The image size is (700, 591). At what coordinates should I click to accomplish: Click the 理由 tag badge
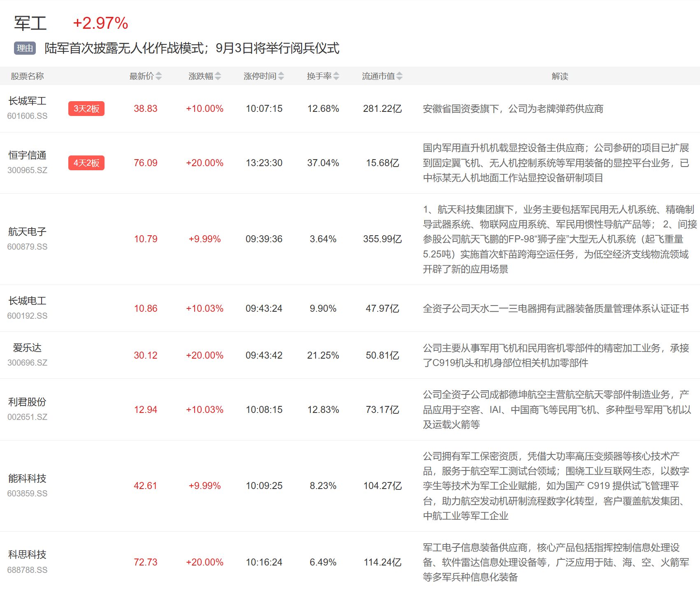pyautogui.click(x=25, y=48)
